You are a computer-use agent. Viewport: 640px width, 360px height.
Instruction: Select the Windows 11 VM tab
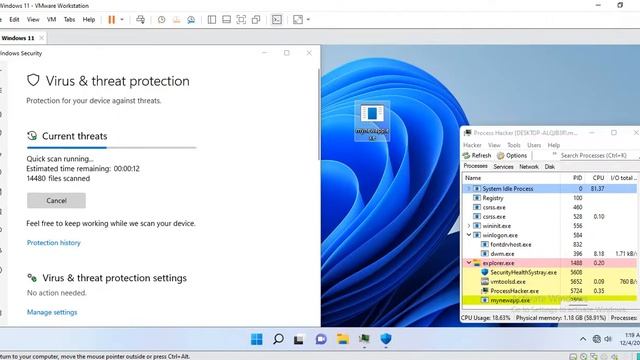coord(18,38)
